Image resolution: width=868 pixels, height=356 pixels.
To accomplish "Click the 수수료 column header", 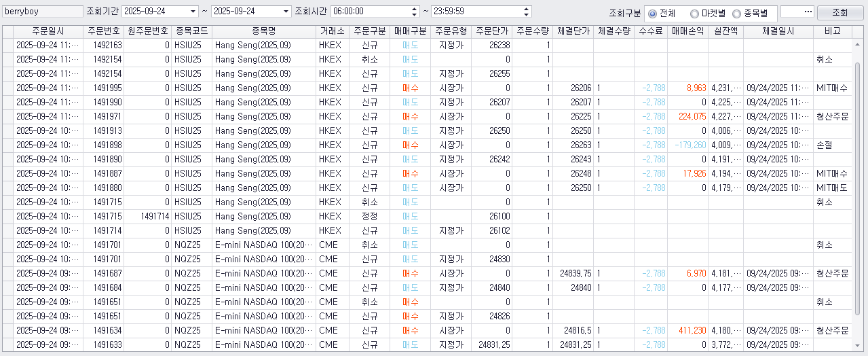I will pyautogui.click(x=651, y=31).
